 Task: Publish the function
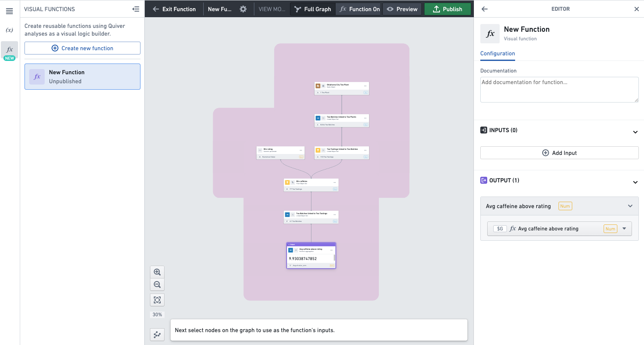click(x=447, y=9)
